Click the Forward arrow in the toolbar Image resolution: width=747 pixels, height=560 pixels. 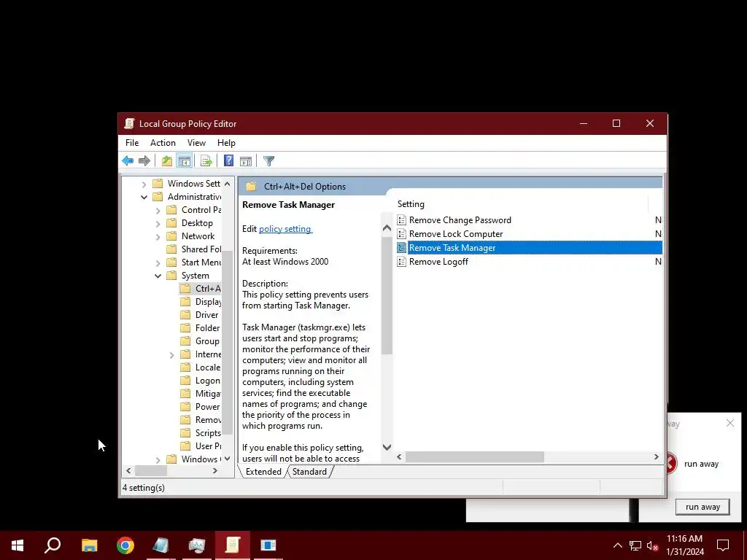[x=144, y=161]
